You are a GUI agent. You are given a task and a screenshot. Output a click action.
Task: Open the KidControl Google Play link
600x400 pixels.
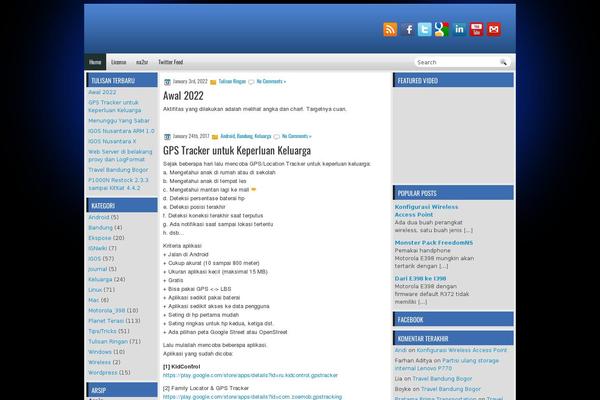click(x=250, y=375)
